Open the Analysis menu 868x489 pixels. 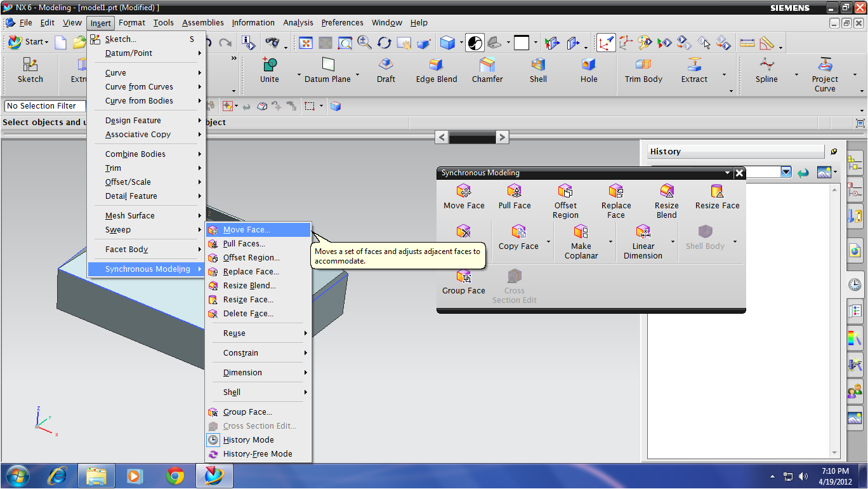click(x=298, y=22)
